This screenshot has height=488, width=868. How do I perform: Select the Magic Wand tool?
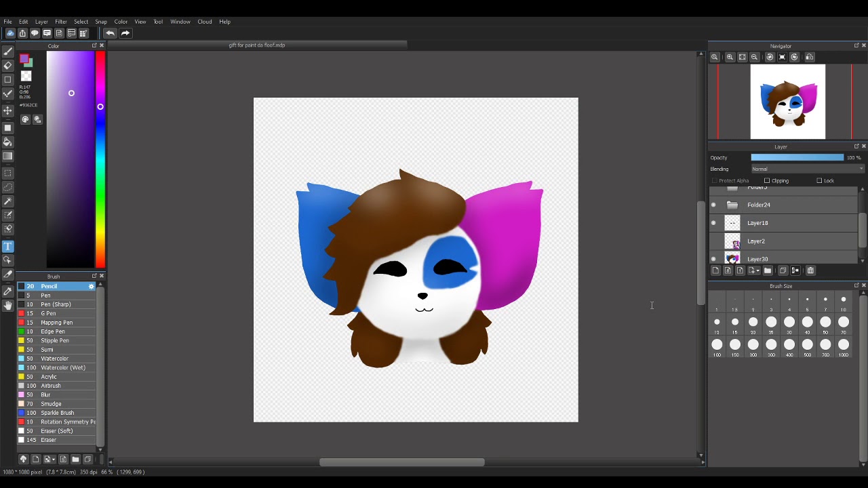click(8, 201)
